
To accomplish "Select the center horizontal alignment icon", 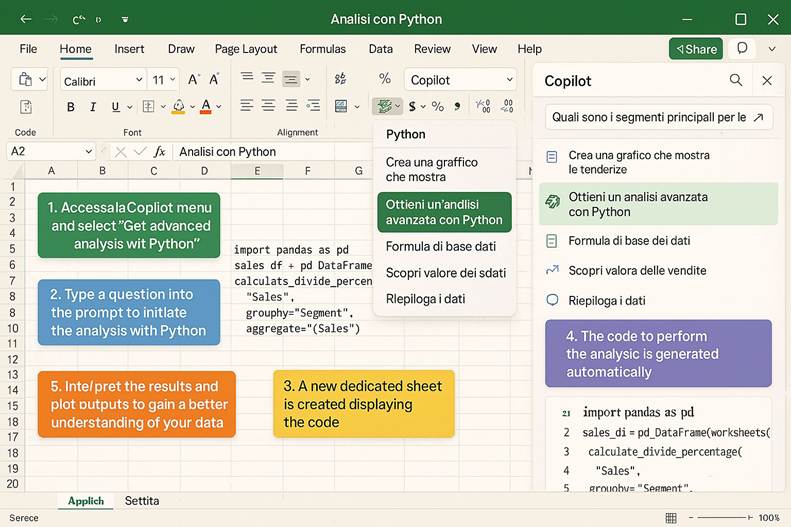I will [268, 106].
